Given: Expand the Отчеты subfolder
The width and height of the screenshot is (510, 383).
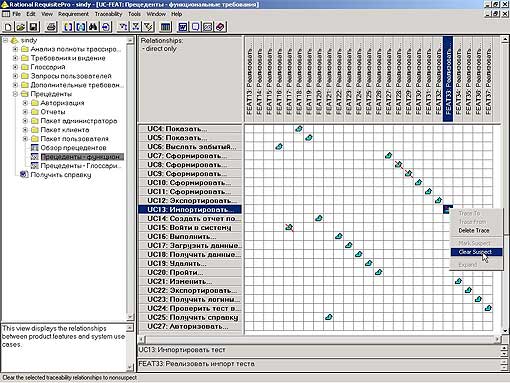Looking at the screenshot, I should (25, 112).
